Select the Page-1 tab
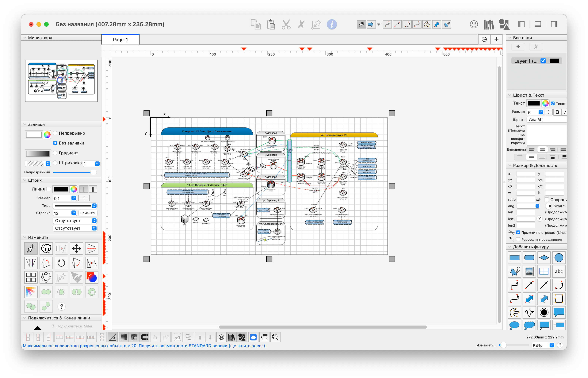 120,40
